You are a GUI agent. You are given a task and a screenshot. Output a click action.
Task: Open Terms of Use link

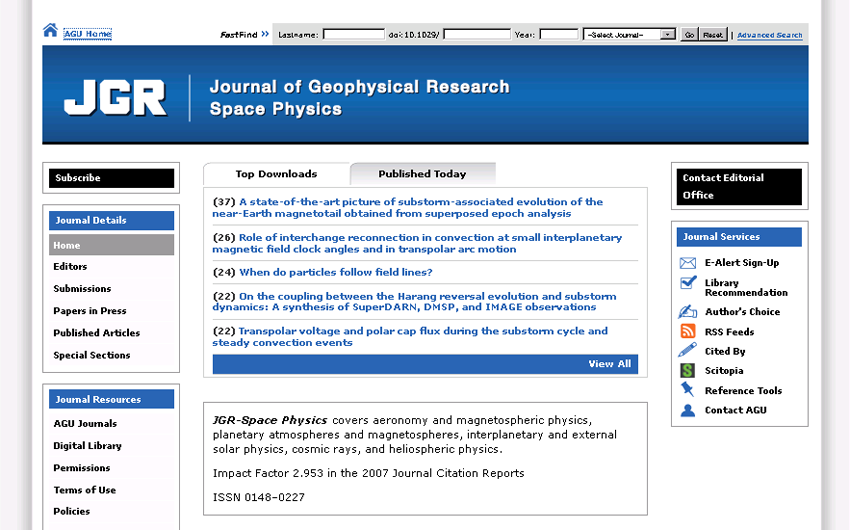85,490
